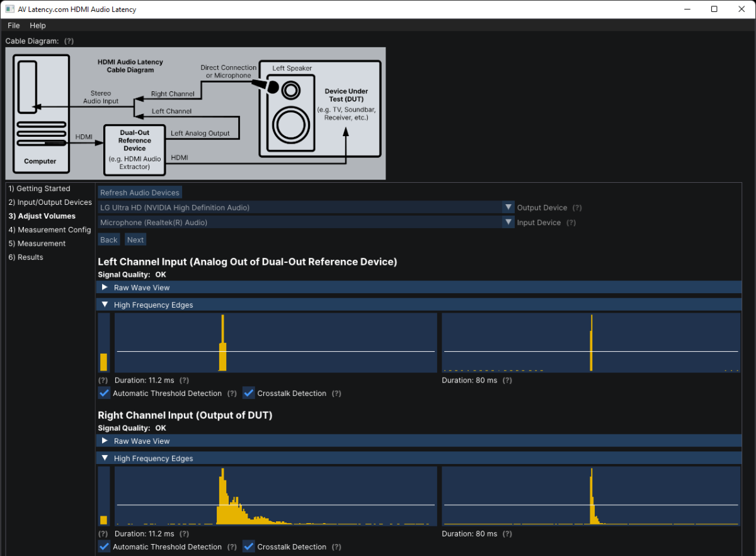The image size is (756, 556).
Task: Click help icon next to Cable Diagram
Action: pyautogui.click(x=69, y=41)
